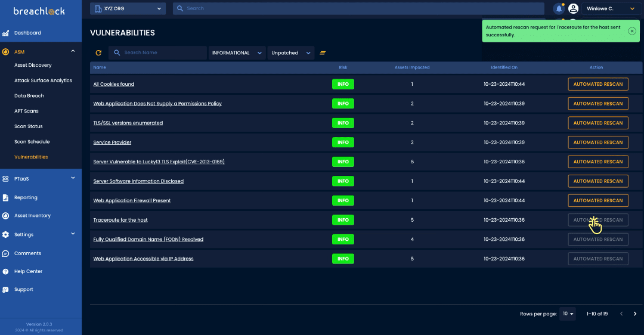Click the Settings gear icon
Screen dimensions: 644x335
click(5, 234)
